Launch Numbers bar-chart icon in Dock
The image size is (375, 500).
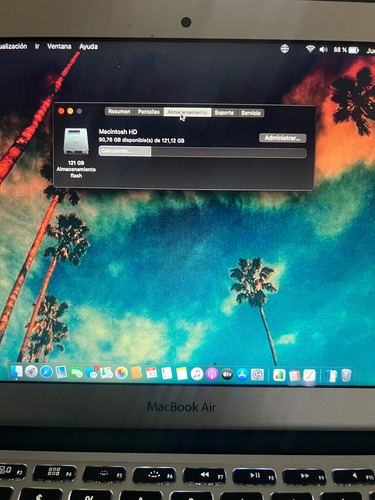(x=279, y=375)
